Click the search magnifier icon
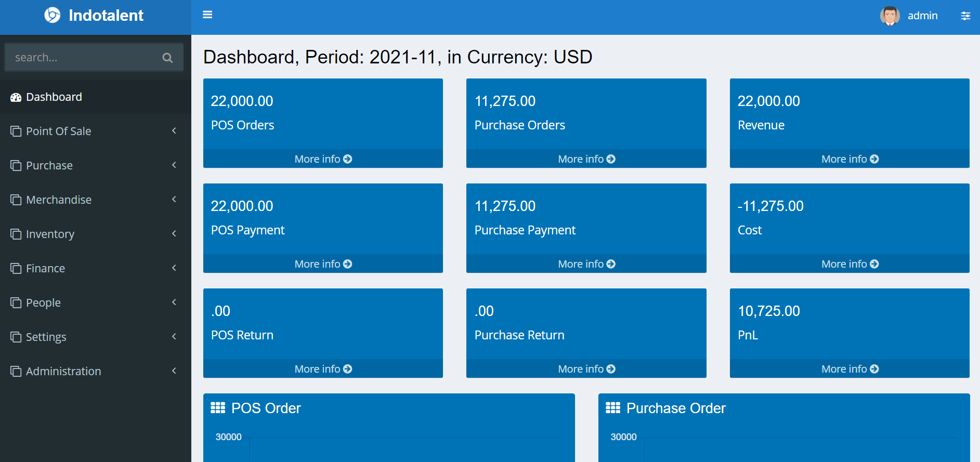The image size is (980, 462). click(x=167, y=58)
